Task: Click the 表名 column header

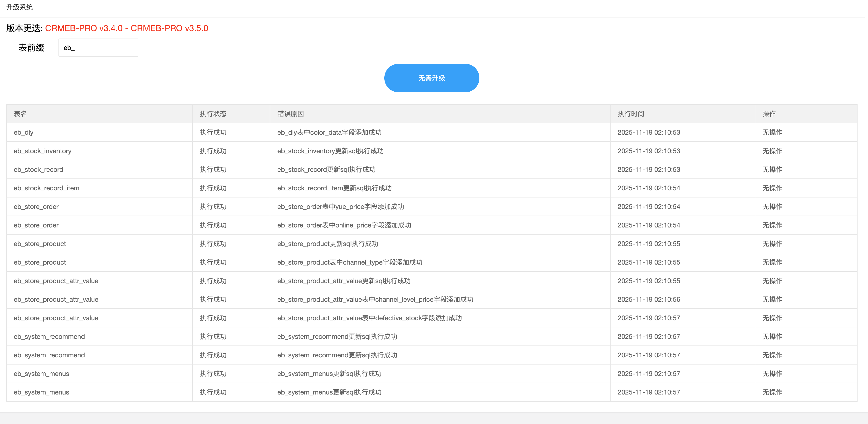Action: tap(20, 114)
